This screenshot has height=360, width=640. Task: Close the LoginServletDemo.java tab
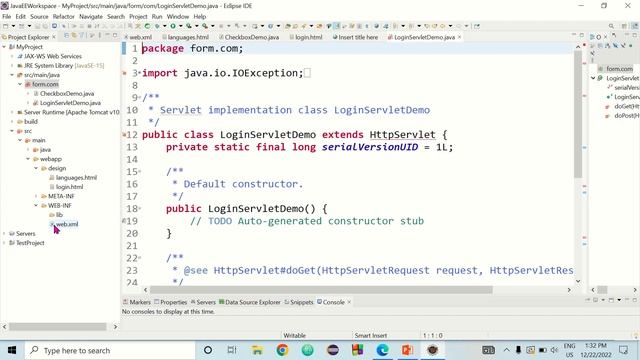tap(460, 37)
